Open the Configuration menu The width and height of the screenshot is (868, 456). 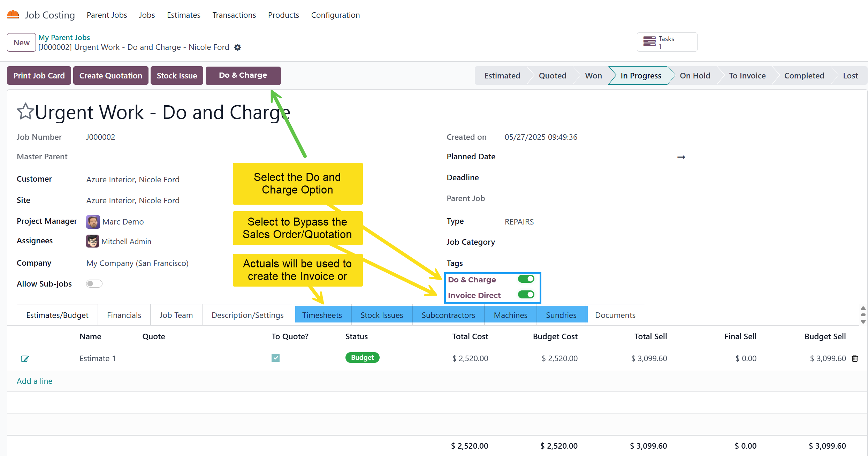[x=335, y=15]
